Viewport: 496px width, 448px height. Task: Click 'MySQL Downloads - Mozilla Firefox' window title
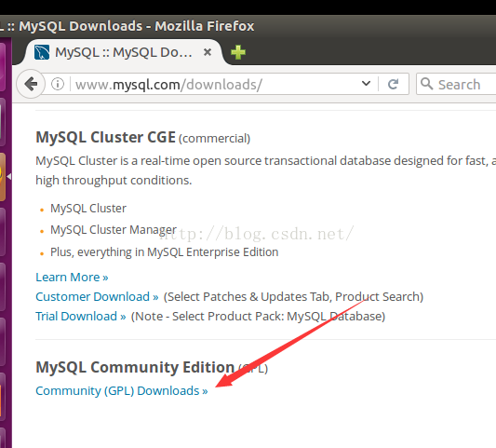point(137,26)
